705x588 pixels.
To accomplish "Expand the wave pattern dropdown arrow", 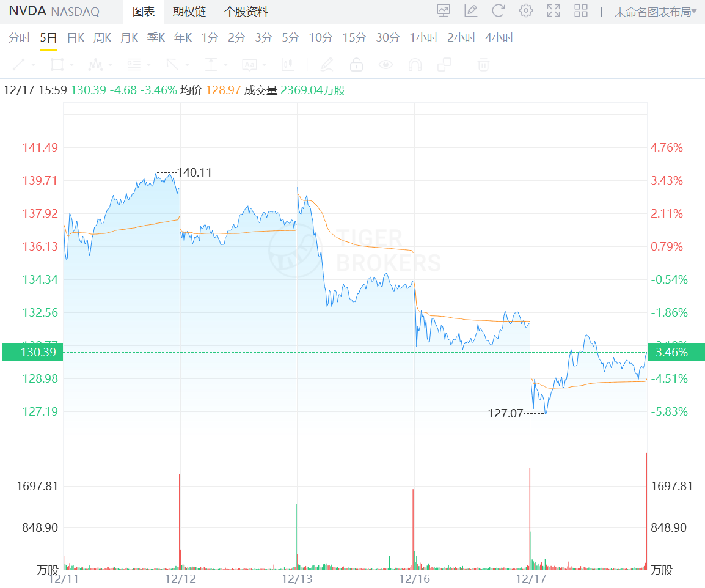I will [x=110, y=65].
